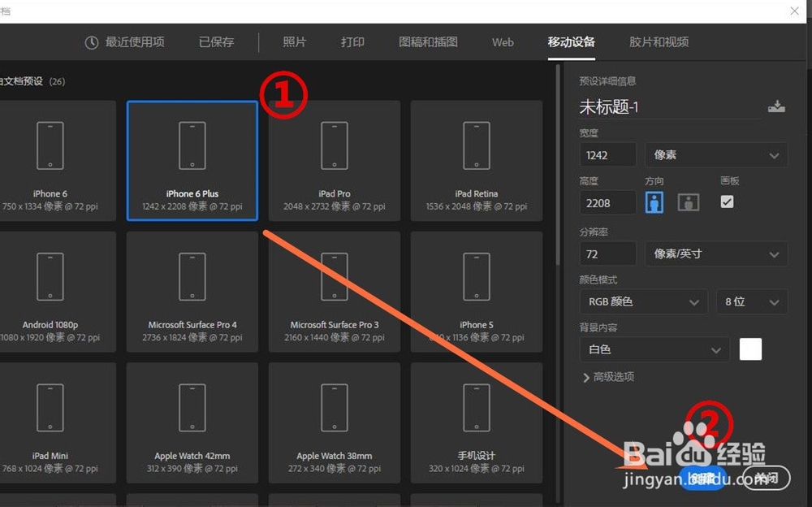The width and height of the screenshot is (812, 507).
Task: Select portrait orientation icon
Action: (x=654, y=201)
